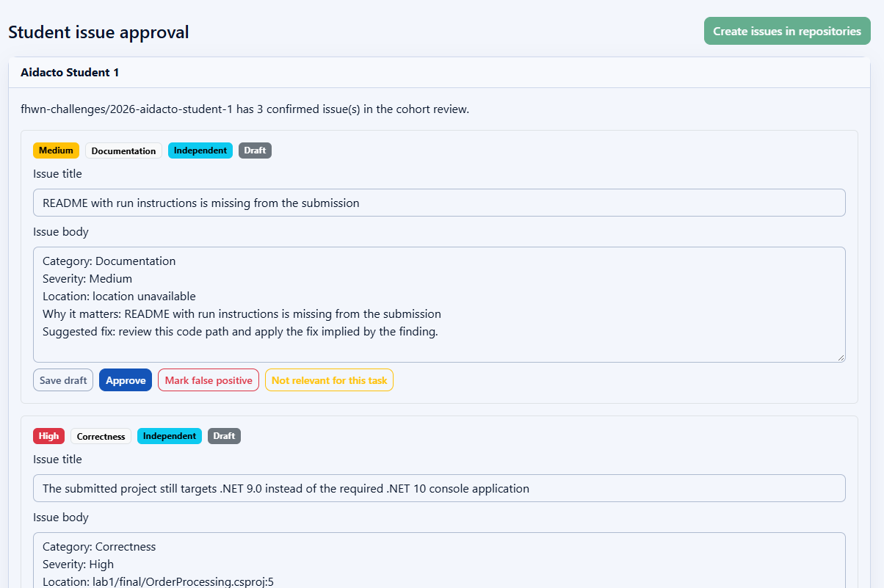This screenshot has width=884, height=588.
Task: Click the Documentation category badge
Action: click(x=123, y=150)
